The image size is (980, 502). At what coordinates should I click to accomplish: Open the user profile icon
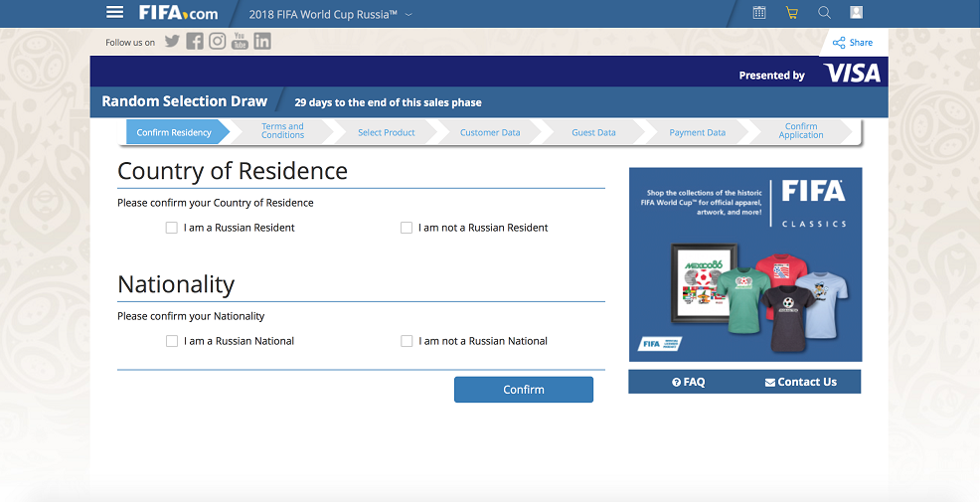pyautogui.click(x=856, y=13)
